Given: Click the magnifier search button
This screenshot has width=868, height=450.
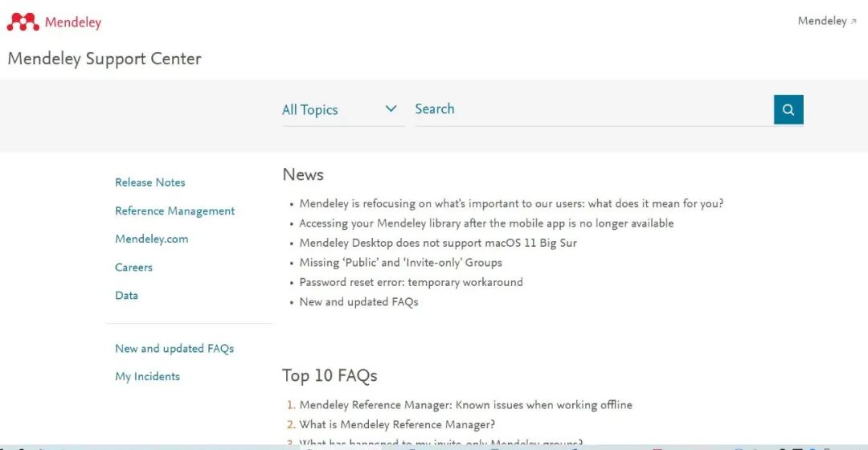Looking at the screenshot, I should point(788,109).
